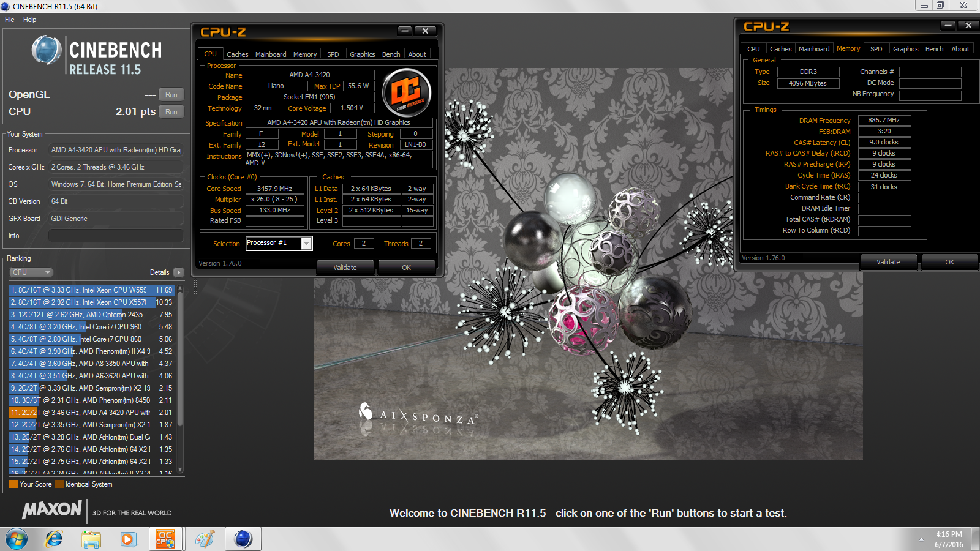Open About tab in right CPU-Z
This screenshot has width=980, height=551.
coord(960,49)
